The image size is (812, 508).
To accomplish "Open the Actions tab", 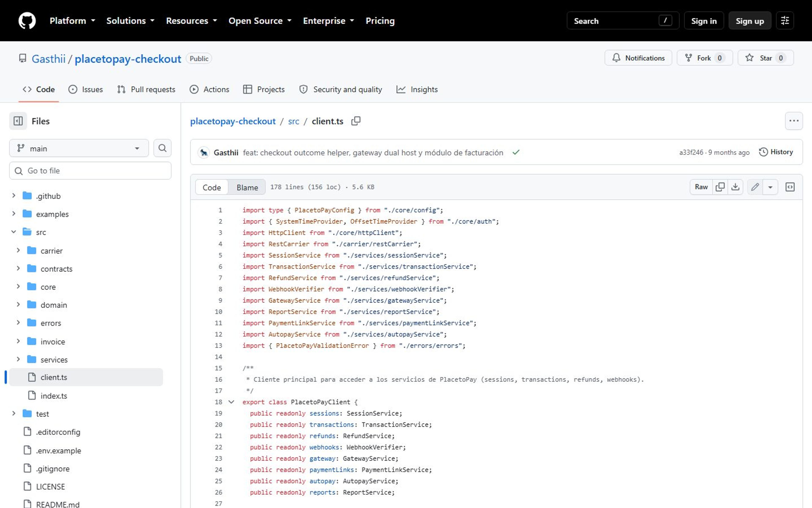I will (x=209, y=89).
